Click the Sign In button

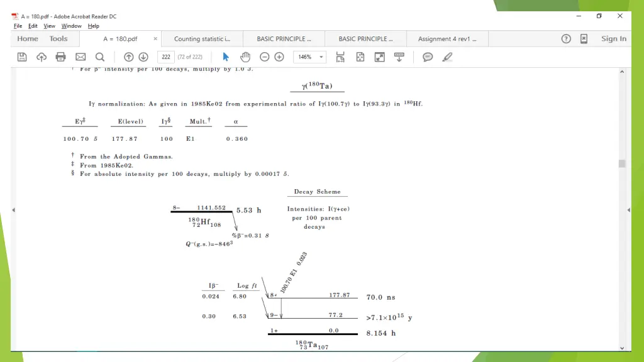(x=614, y=38)
